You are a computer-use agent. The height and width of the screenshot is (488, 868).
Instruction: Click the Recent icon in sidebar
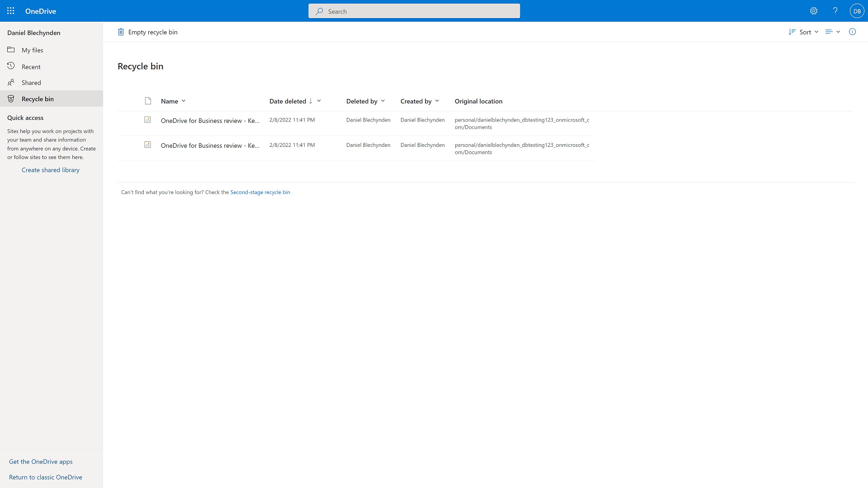point(11,66)
